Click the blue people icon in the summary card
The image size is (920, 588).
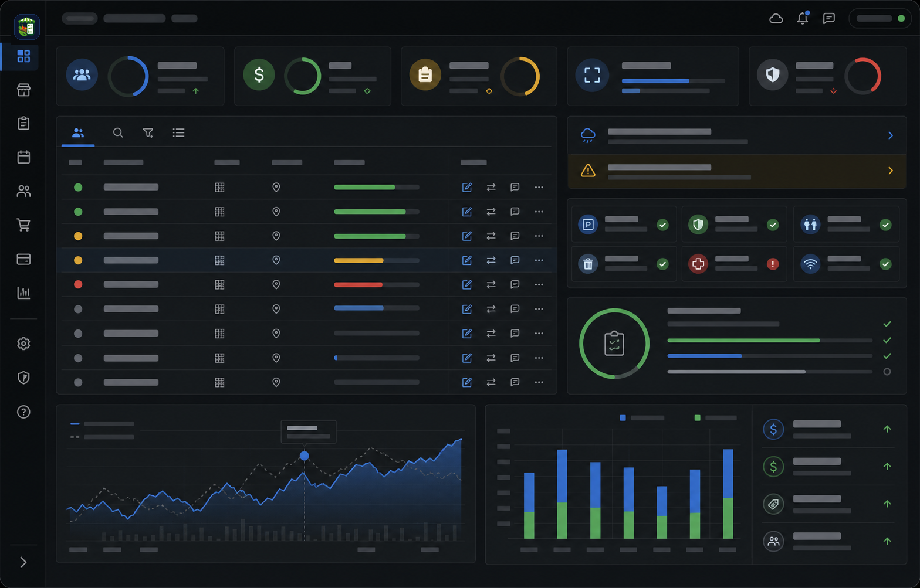point(82,74)
